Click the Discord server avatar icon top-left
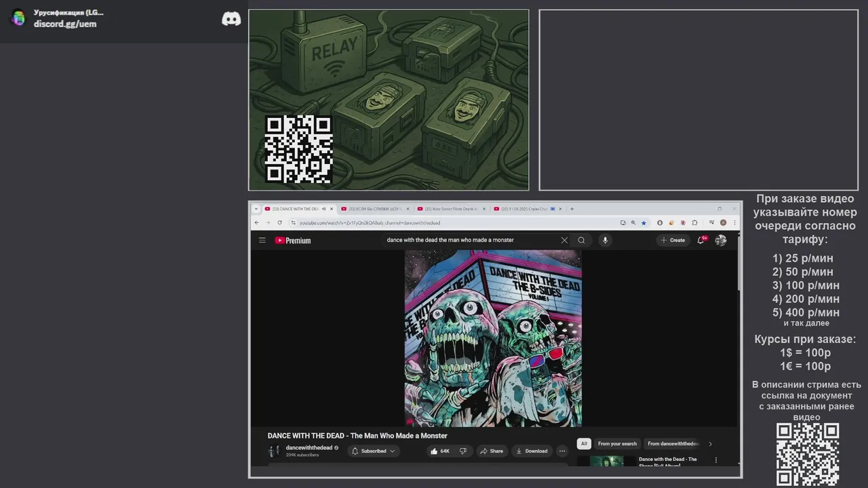The height and width of the screenshot is (488, 868). (x=19, y=18)
